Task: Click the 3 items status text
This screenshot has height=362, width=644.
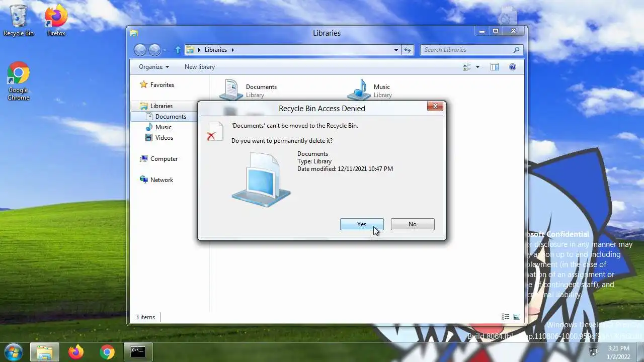Action: click(x=145, y=317)
